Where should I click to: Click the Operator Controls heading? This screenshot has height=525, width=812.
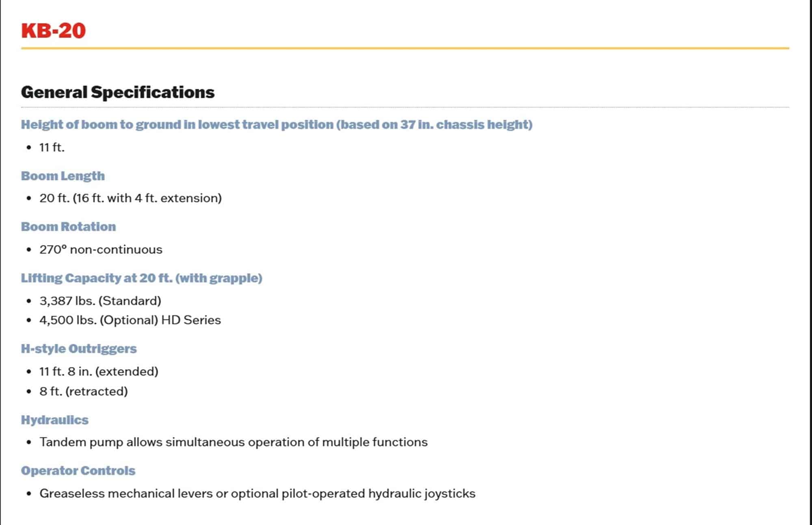[78, 471]
